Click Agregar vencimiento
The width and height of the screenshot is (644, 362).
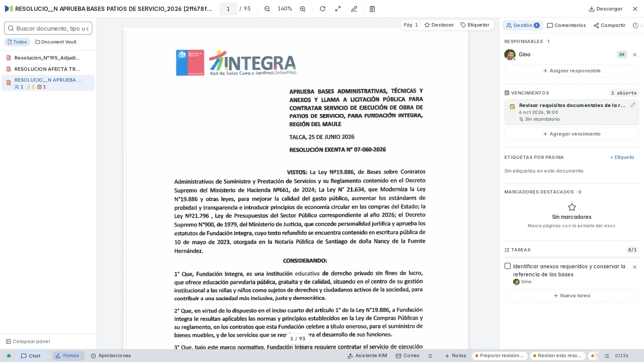coord(572,134)
